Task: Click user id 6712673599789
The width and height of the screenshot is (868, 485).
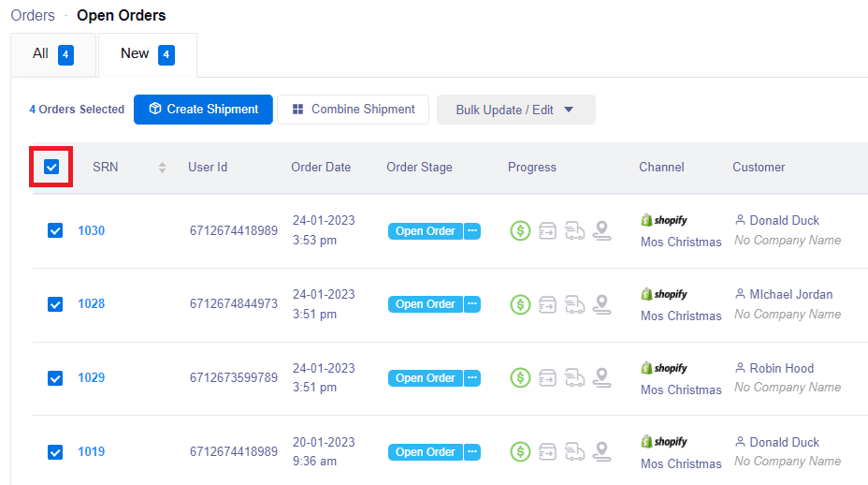Action: click(x=234, y=377)
